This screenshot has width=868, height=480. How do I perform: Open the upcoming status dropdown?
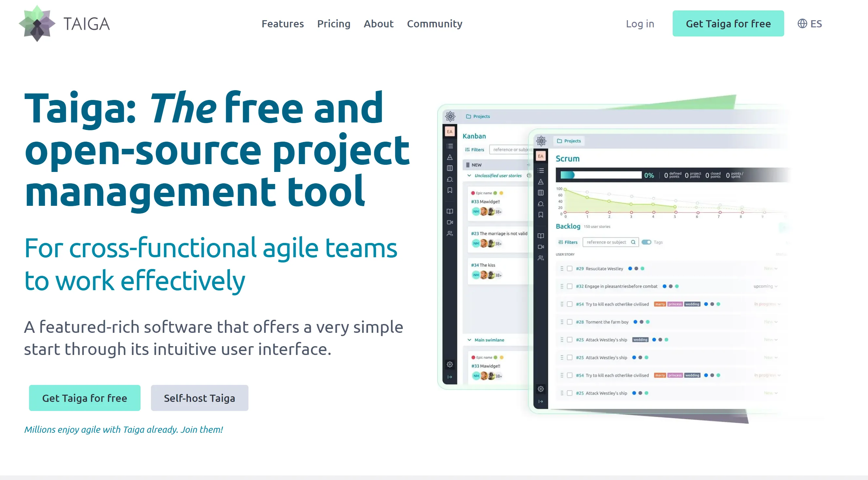pyautogui.click(x=765, y=287)
